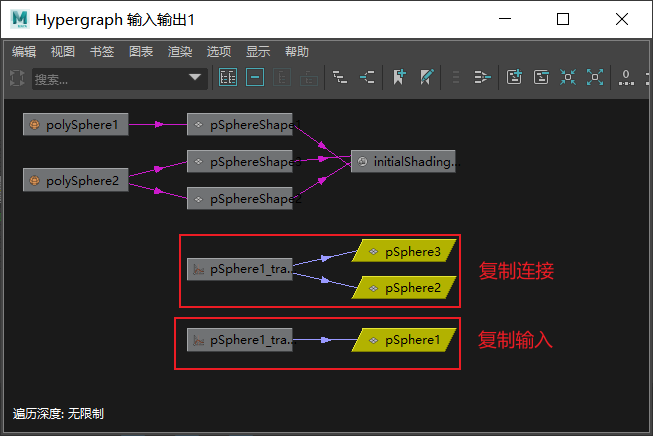Screen dimensions: 653x436
Task: Open the 编辑 menu
Action: coord(24,52)
